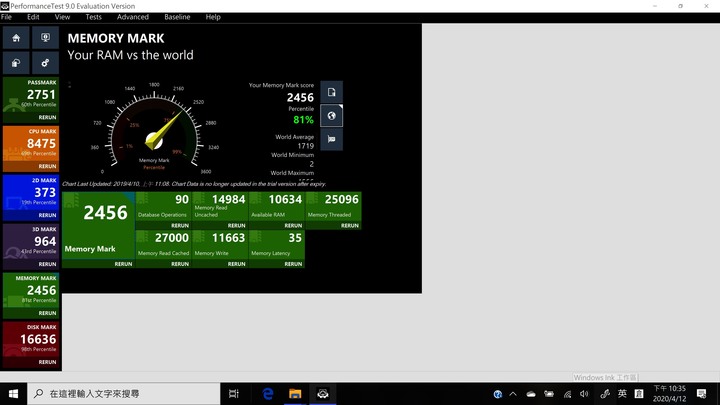720x405 pixels.
Task: Rerun the PassMark overall test
Action: coord(47,118)
